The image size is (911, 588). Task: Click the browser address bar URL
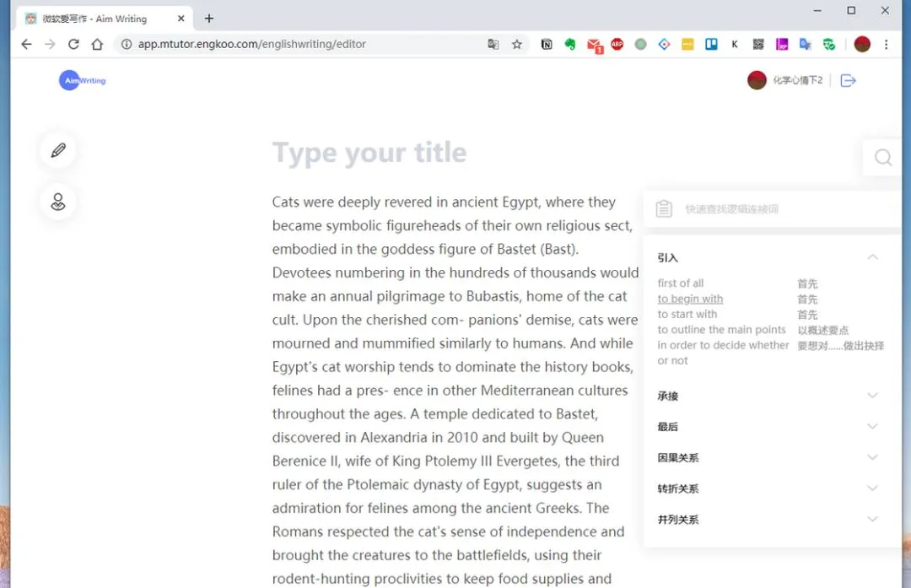coord(252,44)
